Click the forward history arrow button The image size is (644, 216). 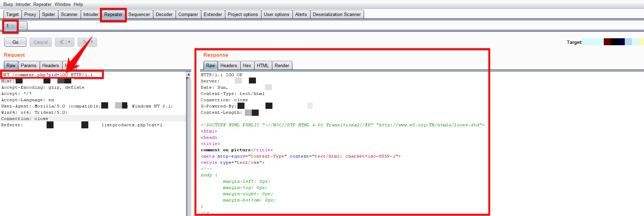point(84,42)
